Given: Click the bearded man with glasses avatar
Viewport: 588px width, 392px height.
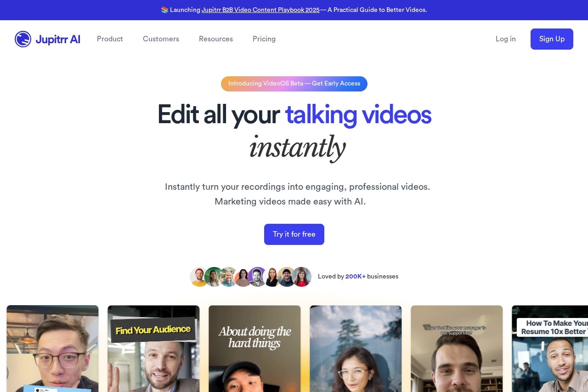Looking at the screenshot, I should tap(228, 277).
